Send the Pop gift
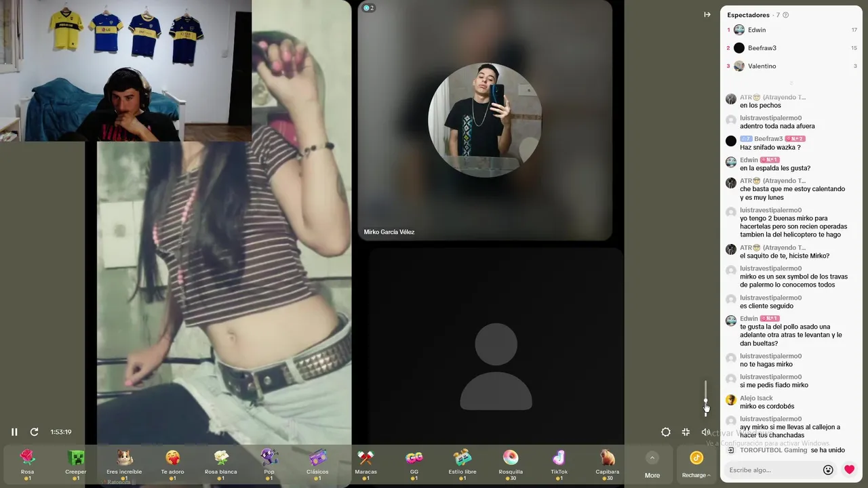Image resolution: width=868 pixels, height=488 pixels. pos(269,464)
